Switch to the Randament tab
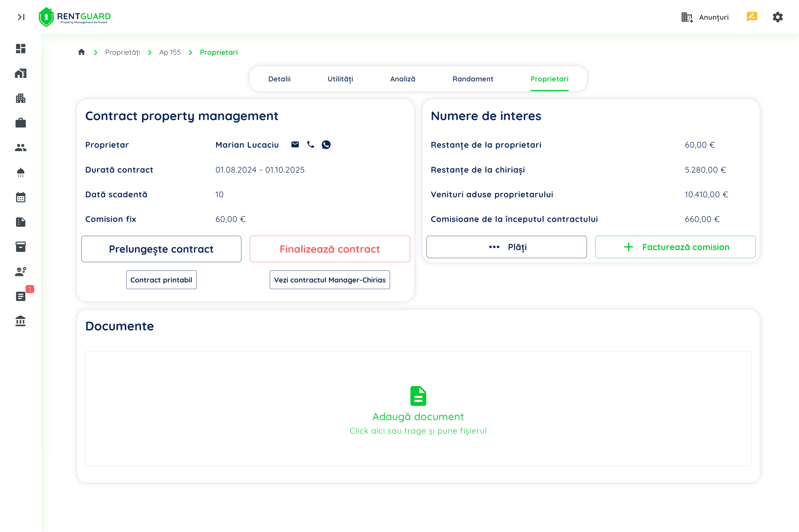This screenshot has height=532, width=799. coord(472,79)
